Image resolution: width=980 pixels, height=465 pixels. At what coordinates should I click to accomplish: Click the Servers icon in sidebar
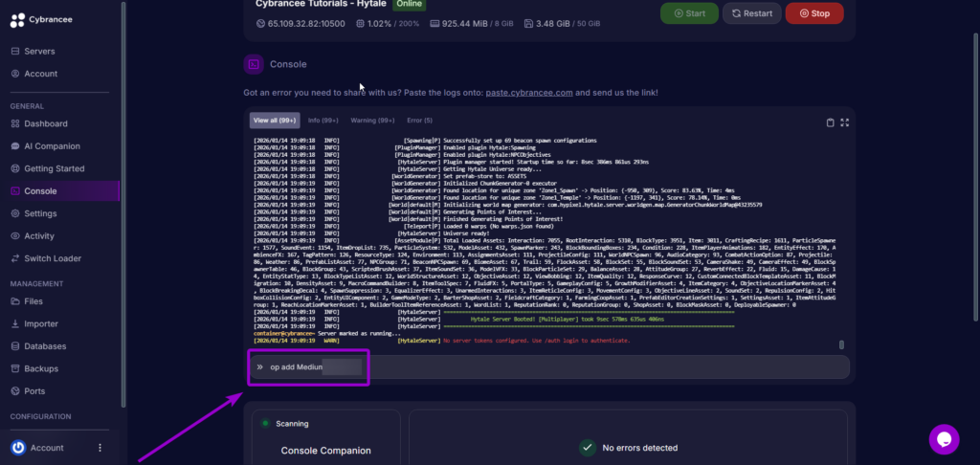pos(15,52)
